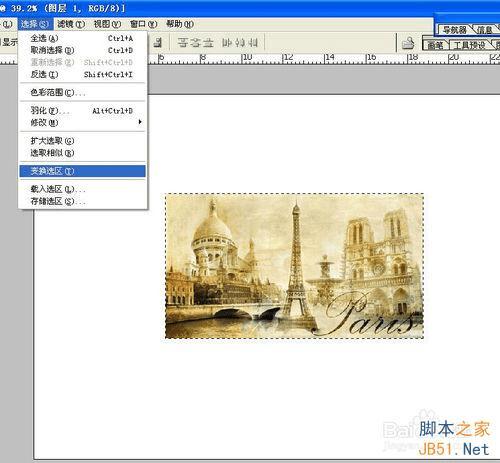
Task: Click distribute horizontal centers icon
Action: point(240,42)
